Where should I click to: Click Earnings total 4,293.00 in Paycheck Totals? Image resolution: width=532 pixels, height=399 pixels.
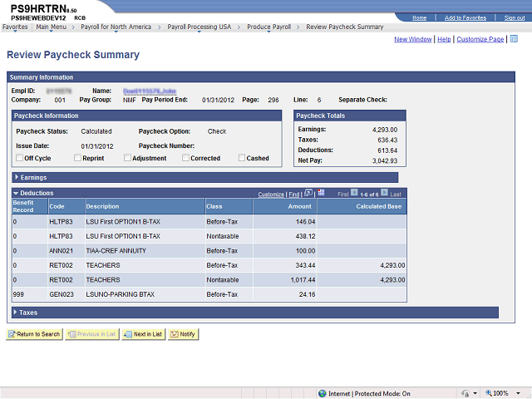385,130
